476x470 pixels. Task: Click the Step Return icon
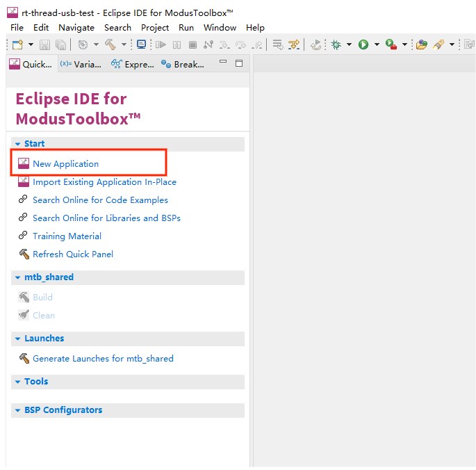[257, 45]
